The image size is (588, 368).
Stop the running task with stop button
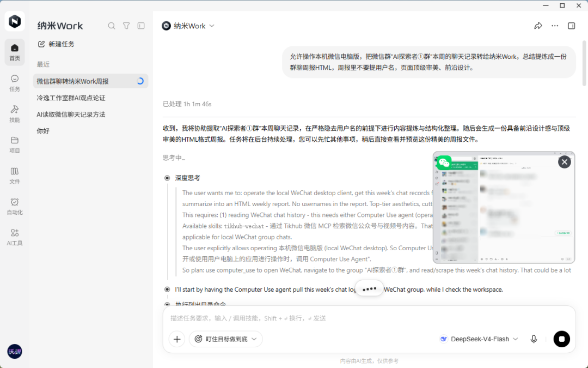(x=561, y=339)
